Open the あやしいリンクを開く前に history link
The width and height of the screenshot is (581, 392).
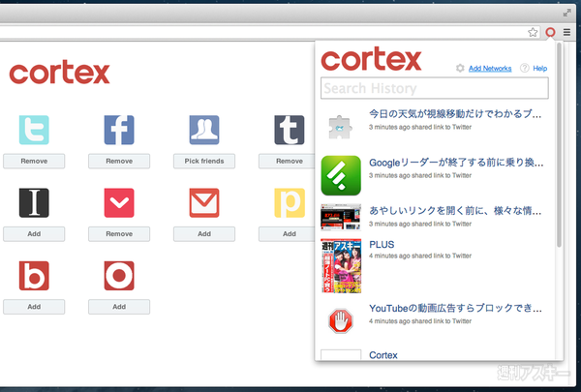point(455,211)
